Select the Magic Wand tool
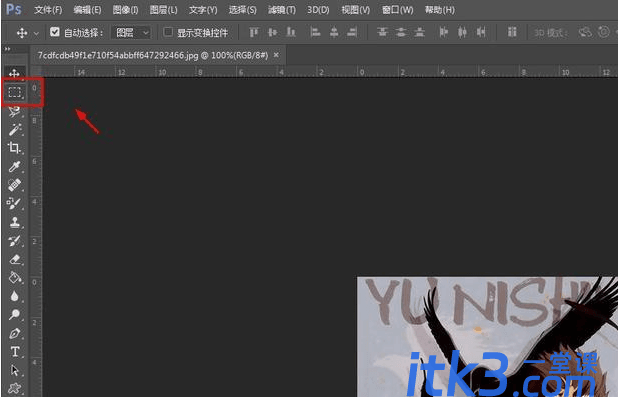Screen dimensions: 618x398 (x=15, y=130)
